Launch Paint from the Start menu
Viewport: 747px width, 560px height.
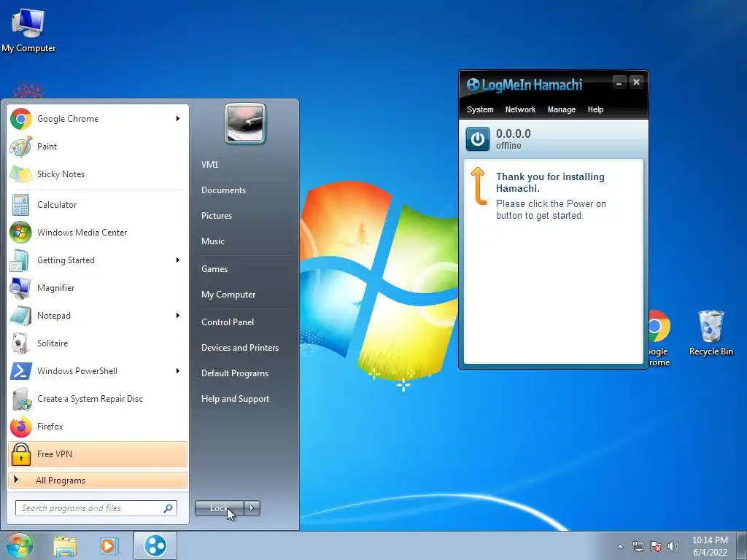[21, 146]
